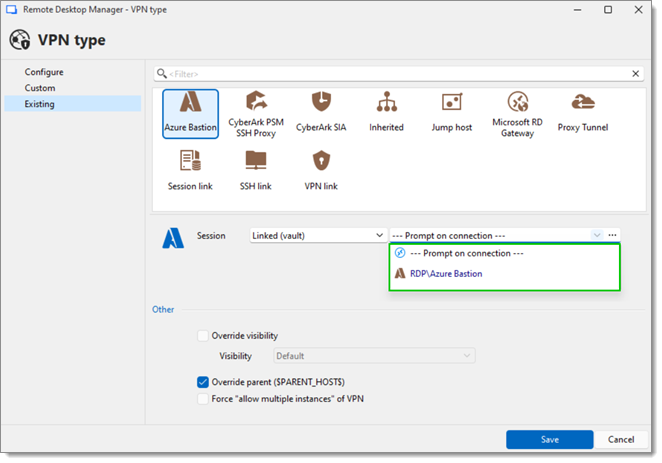
Task: Open the Visibility Default dropdown
Action: click(x=374, y=356)
